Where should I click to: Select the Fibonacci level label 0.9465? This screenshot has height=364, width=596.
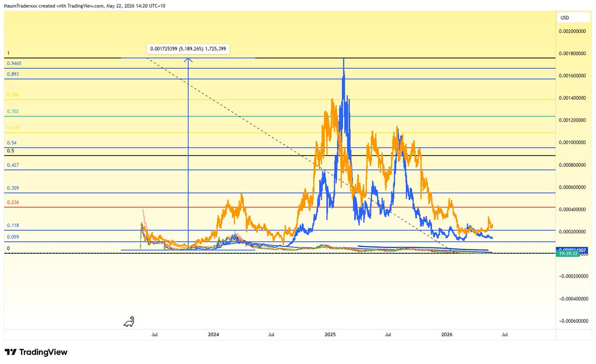(14, 64)
